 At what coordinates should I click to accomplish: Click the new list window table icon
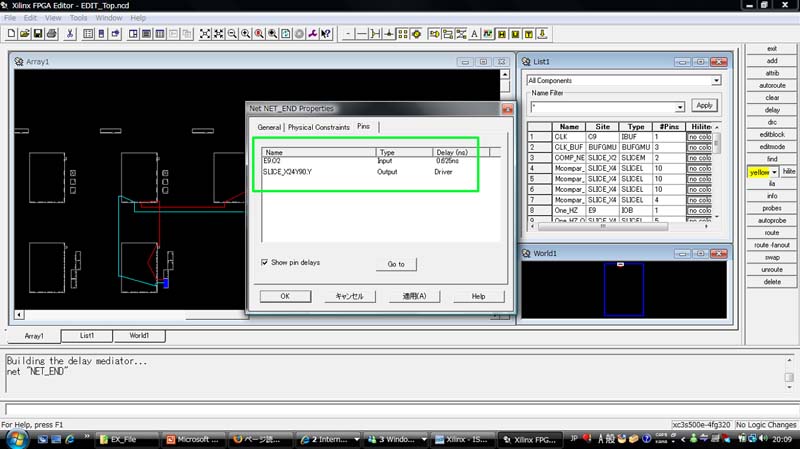[x=88, y=34]
